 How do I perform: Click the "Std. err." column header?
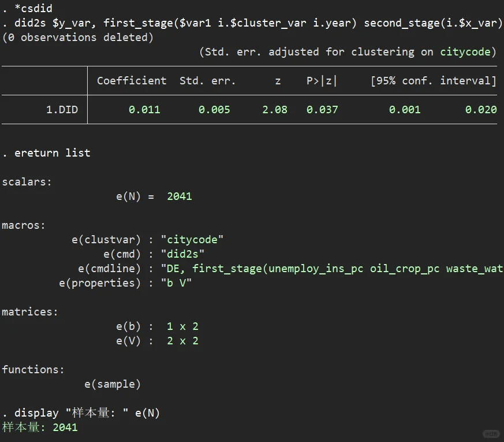point(208,80)
